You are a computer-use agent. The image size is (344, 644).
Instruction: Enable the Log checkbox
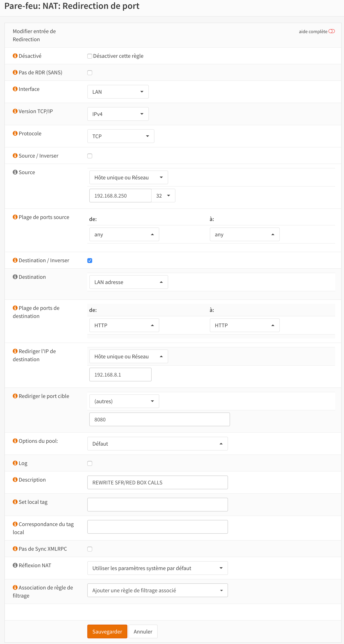coord(90,463)
